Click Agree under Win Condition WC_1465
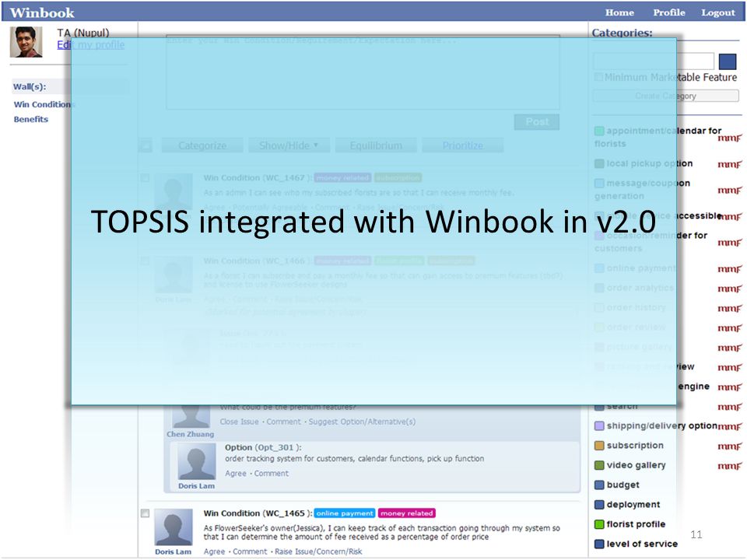The height and width of the screenshot is (560, 747). [214, 551]
